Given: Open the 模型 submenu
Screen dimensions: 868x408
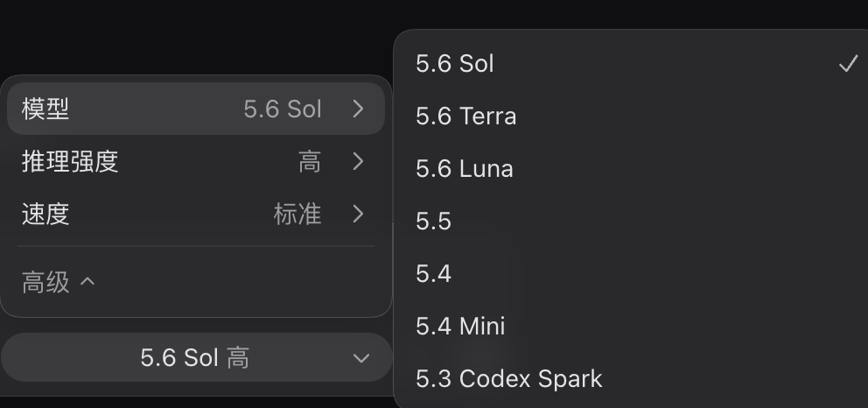Looking at the screenshot, I should (x=196, y=109).
